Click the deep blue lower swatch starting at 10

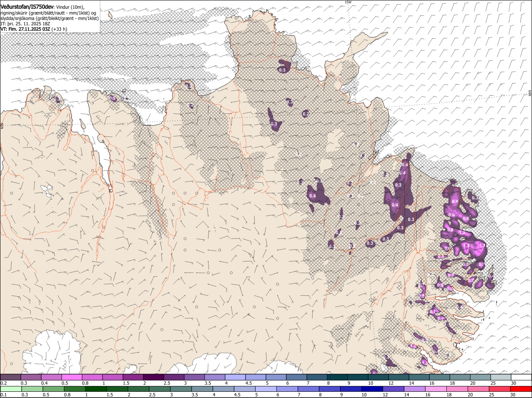(372, 389)
